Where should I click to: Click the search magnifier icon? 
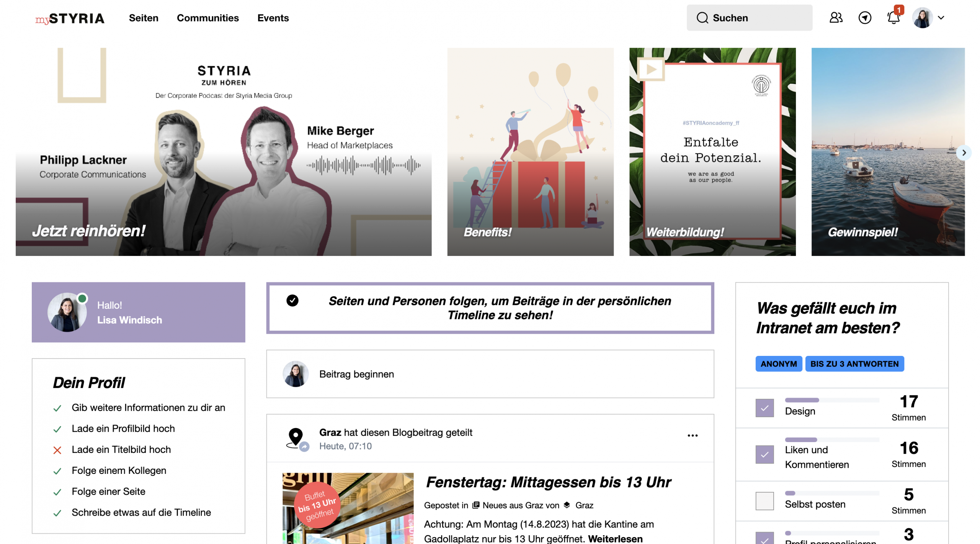tap(702, 18)
